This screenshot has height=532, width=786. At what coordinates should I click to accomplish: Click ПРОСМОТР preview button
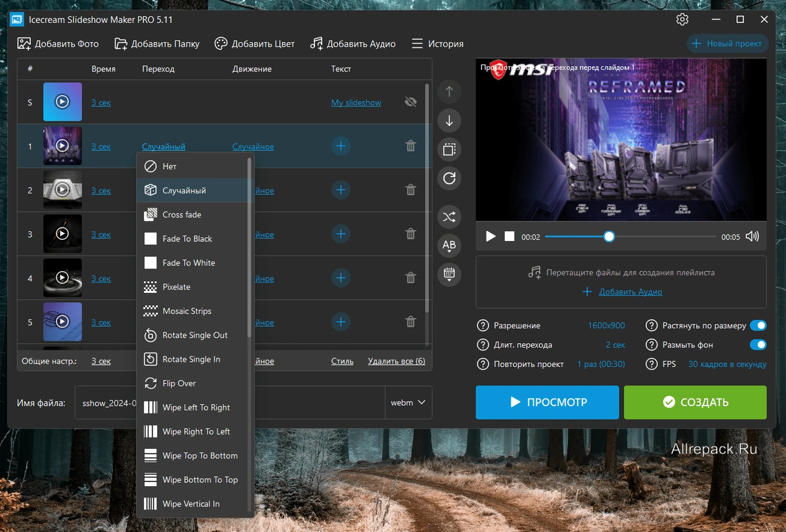coord(547,402)
